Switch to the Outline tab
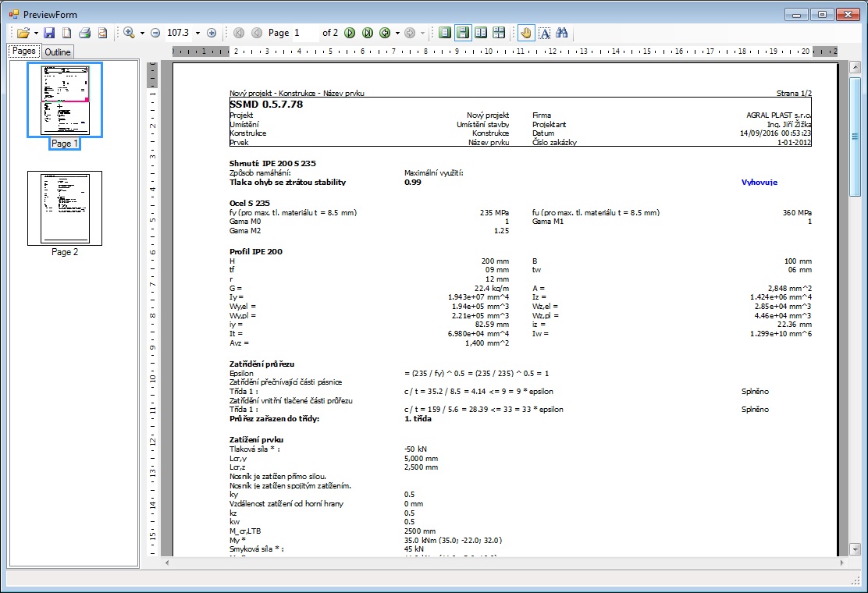Viewport: 868px width, 593px height. 57,52
